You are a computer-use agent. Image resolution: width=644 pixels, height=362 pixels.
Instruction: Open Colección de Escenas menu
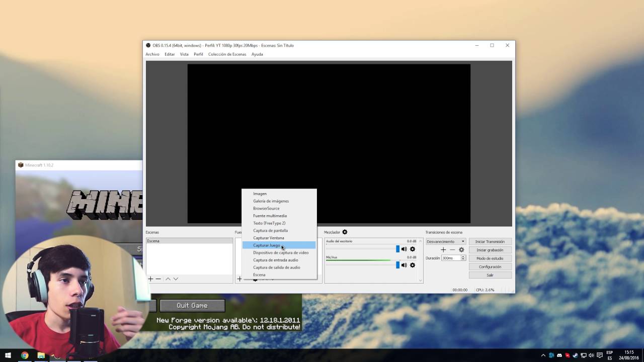[227, 54]
